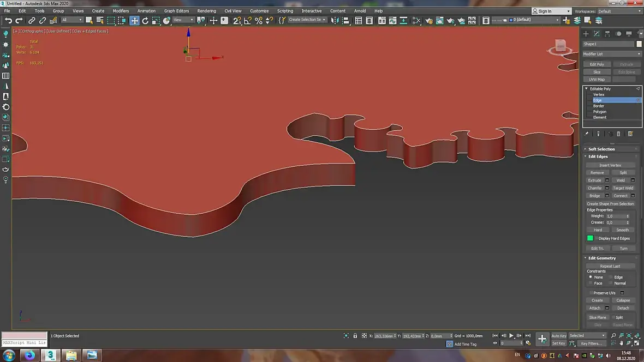Open the Rendering menu

(x=206, y=11)
